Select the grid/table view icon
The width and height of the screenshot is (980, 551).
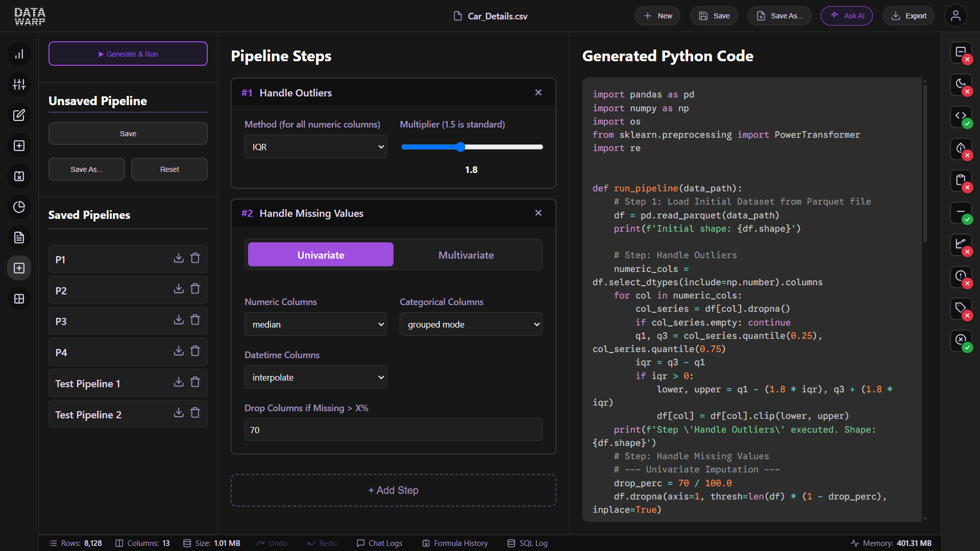tap(19, 298)
